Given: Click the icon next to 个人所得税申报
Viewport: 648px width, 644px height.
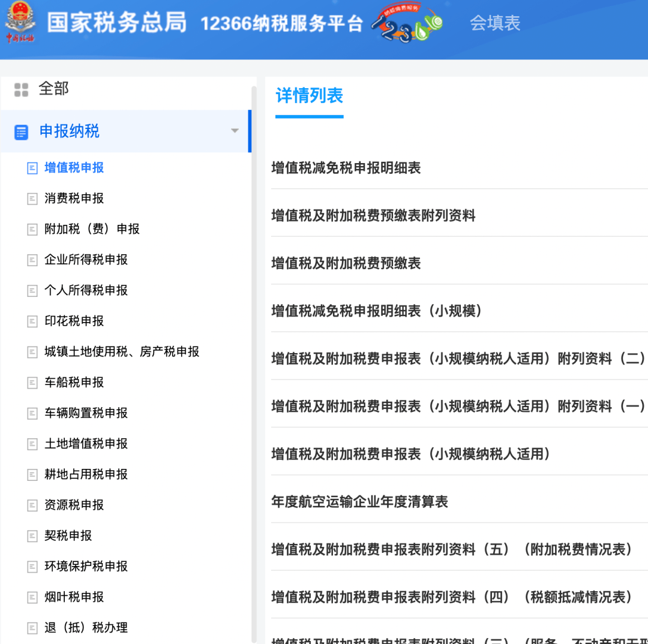Looking at the screenshot, I should click(x=32, y=290).
